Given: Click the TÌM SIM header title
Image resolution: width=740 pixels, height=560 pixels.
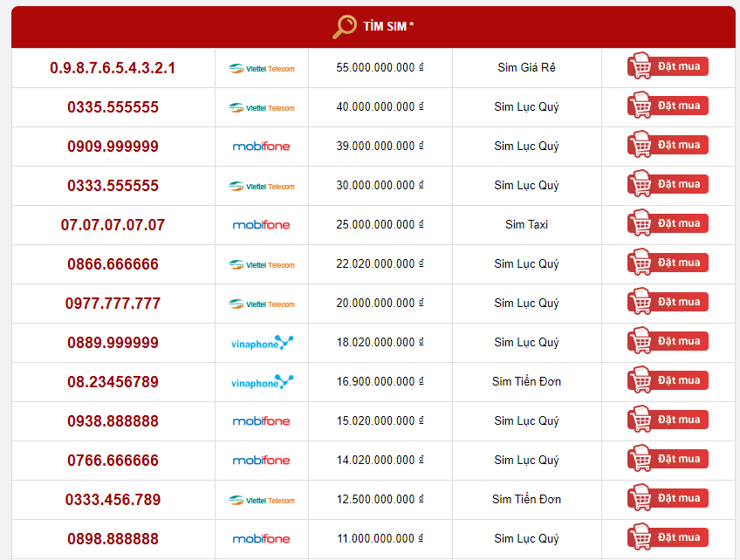Looking at the screenshot, I should (x=388, y=26).
